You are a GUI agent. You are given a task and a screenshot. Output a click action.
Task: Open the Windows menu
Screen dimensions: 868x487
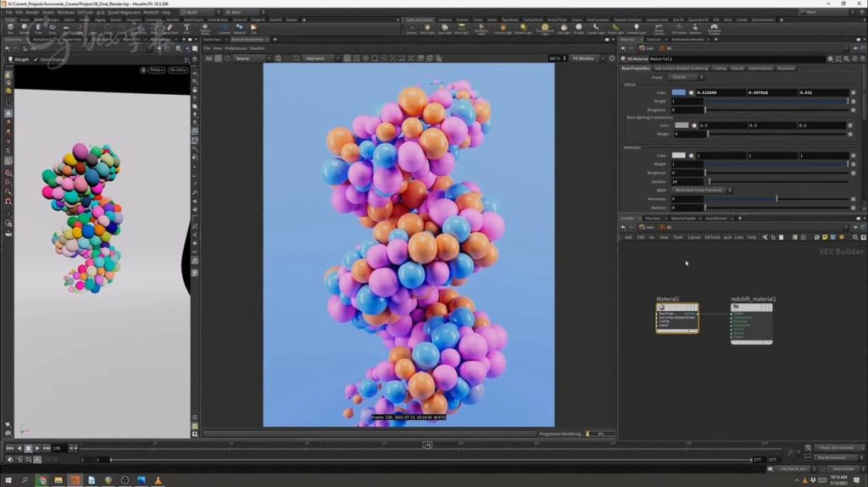[x=65, y=12]
